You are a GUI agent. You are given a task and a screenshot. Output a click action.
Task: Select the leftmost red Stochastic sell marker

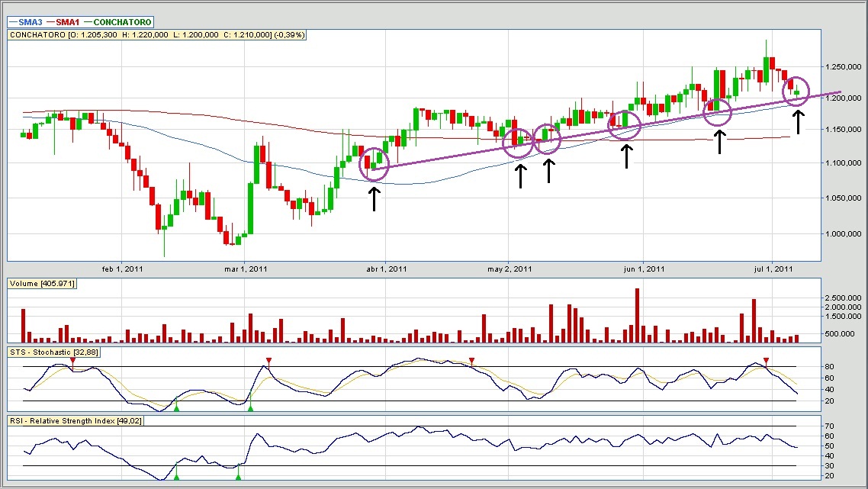(72, 360)
